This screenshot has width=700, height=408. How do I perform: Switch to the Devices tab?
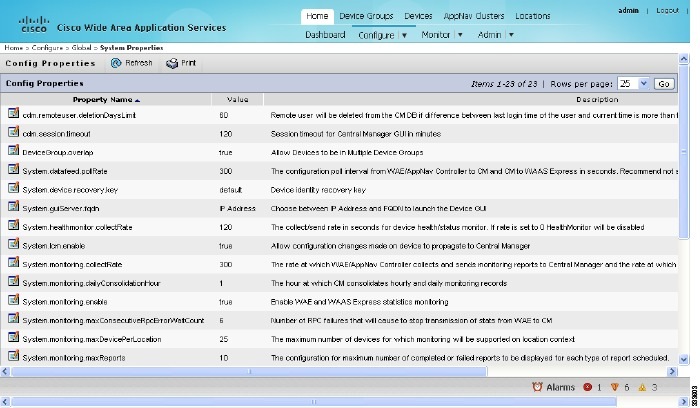coord(418,16)
